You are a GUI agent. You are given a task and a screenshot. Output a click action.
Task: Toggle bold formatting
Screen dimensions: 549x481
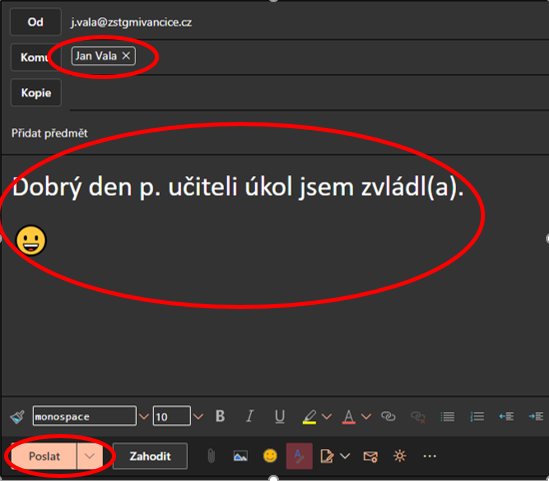point(220,416)
